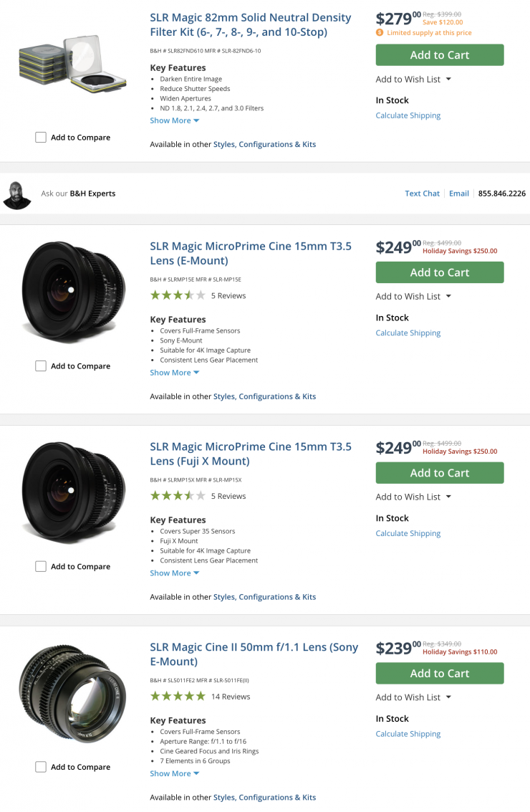530x812 pixels.
Task: Expand Add to Wish List for ND filter kit
Action: [413, 80]
